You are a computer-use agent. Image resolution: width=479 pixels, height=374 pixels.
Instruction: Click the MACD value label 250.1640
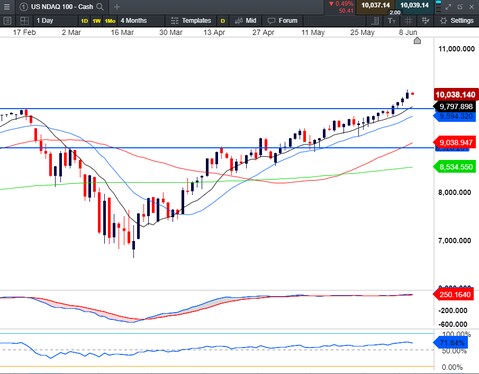pos(453,295)
